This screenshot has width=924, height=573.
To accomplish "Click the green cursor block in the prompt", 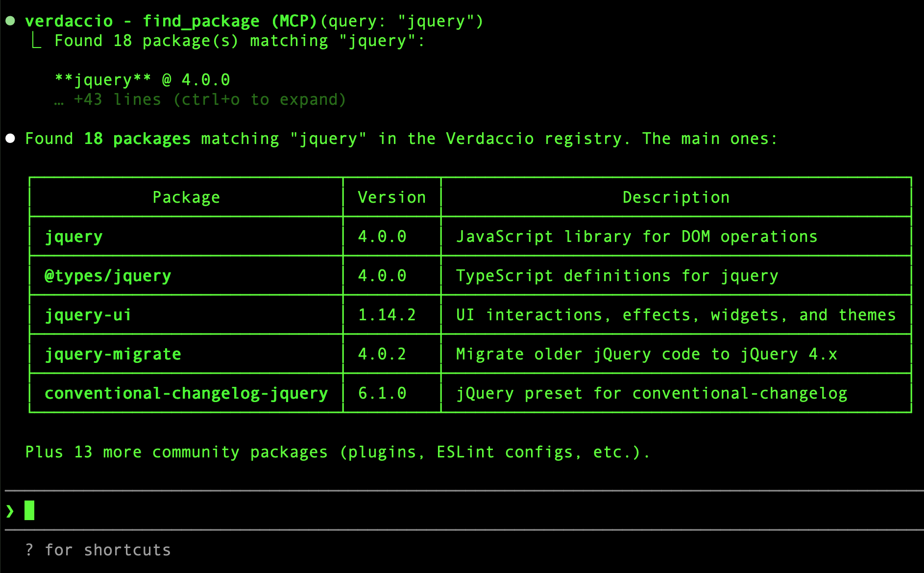I will pos(29,510).
